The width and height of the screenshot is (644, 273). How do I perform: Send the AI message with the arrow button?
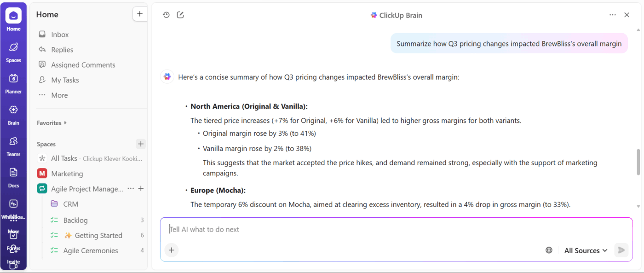pyautogui.click(x=621, y=250)
